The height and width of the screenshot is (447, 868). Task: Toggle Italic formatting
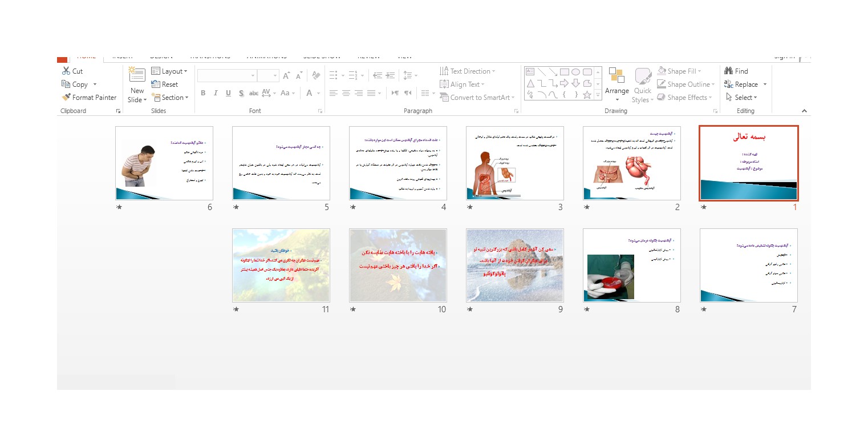click(x=216, y=93)
